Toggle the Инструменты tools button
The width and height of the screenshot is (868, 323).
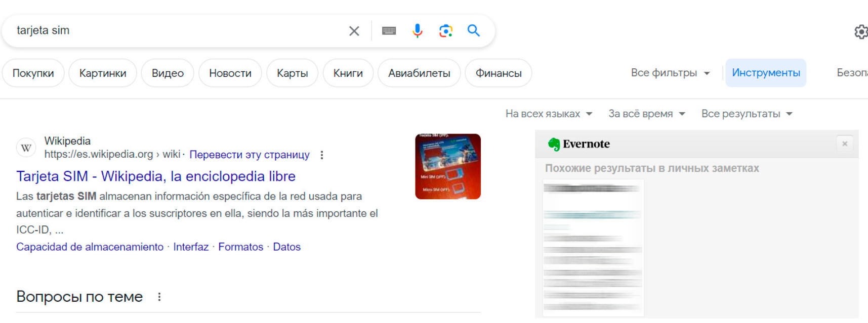(765, 73)
